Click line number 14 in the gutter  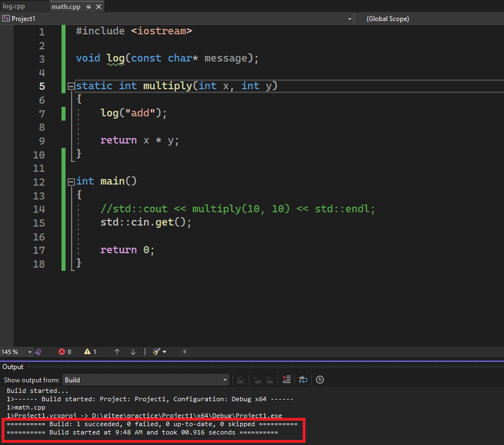(39, 209)
